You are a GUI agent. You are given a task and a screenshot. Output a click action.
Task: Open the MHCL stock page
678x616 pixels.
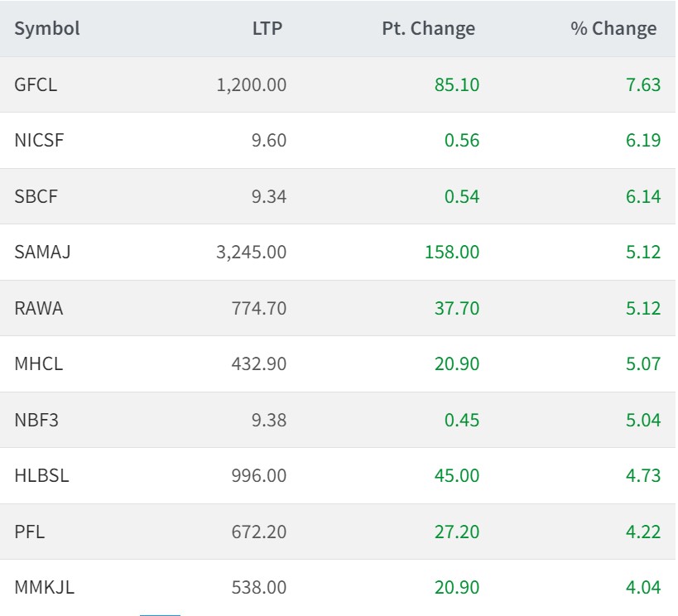click(38, 363)
